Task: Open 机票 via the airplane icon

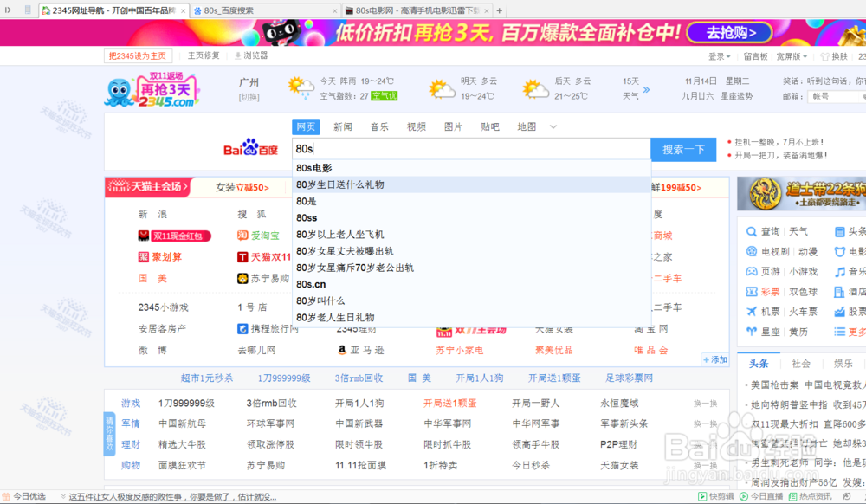Action: coord(751,312)
